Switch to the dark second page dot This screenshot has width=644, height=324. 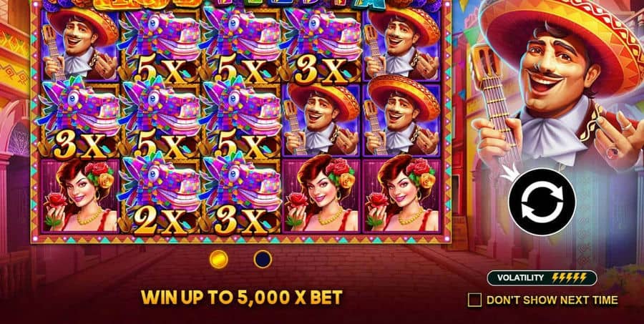pyautogui.click(x=263, y=259)
